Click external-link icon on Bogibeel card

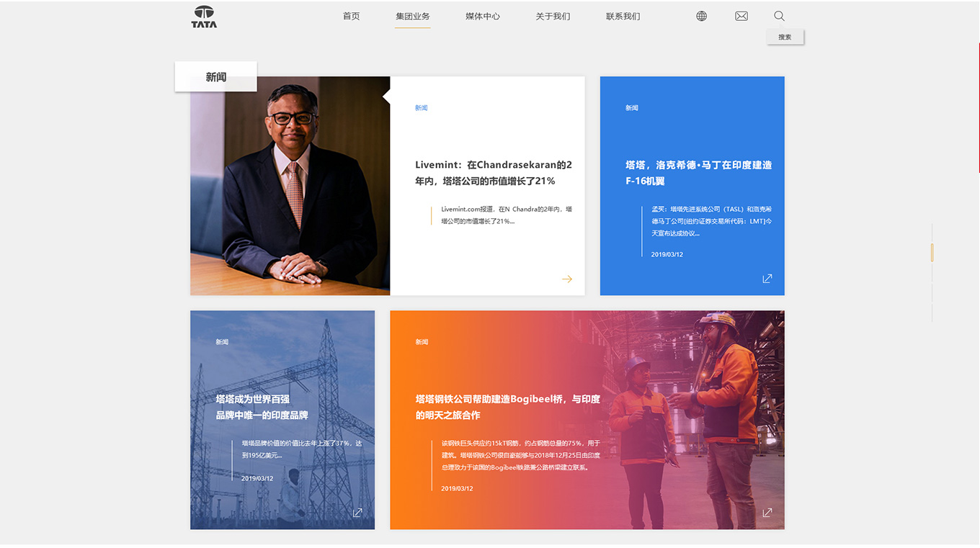pyautogui.click(x=767, y=513)
